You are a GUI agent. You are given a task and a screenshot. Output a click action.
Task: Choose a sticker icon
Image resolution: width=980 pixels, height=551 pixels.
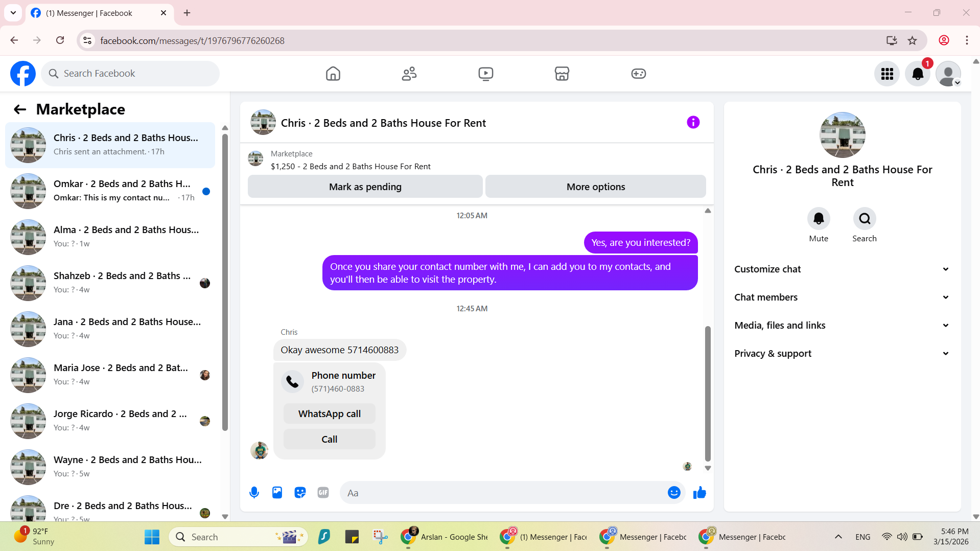(x=300, y=493)
